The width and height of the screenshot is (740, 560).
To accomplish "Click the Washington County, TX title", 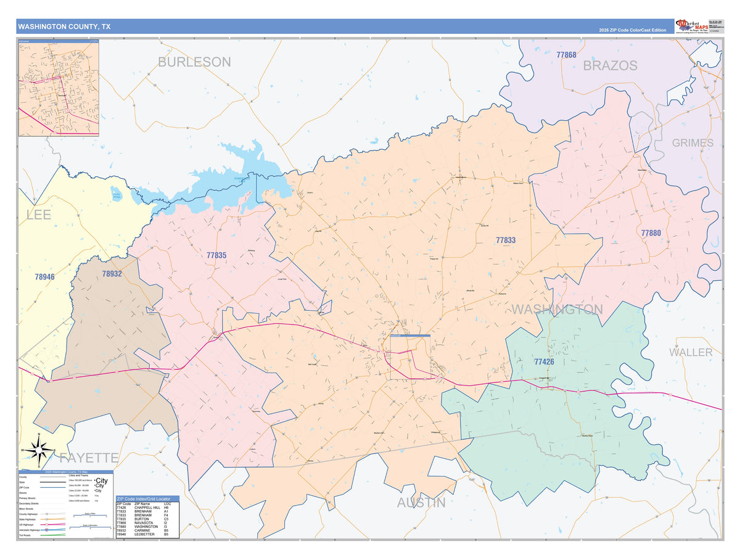I will click(x=64, y=27).
